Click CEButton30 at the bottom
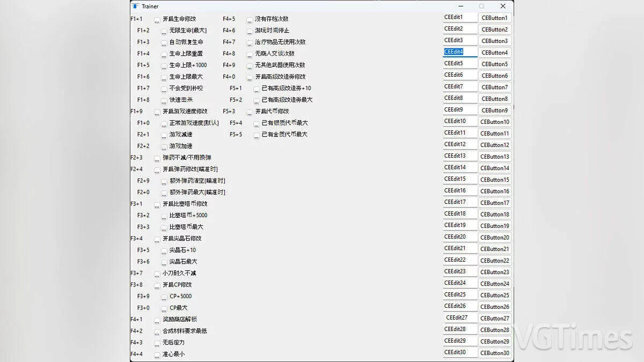The image size is (644, 362). tap(494, 353)
